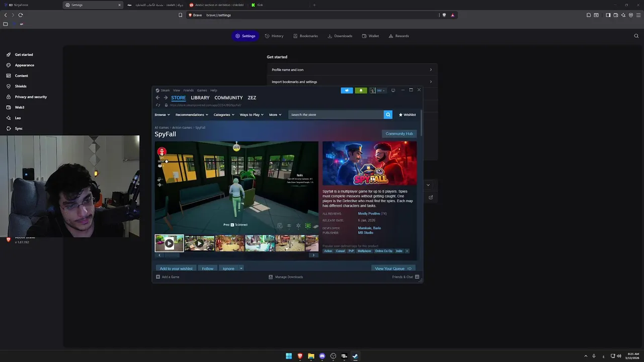Select the first trailer thumbnail
This screenshot has width=644, height=362.
click(169, 243)
